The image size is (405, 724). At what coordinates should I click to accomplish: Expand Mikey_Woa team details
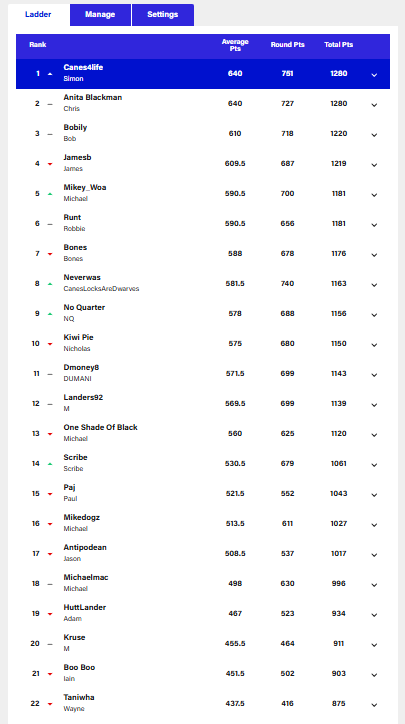point(374,195)
